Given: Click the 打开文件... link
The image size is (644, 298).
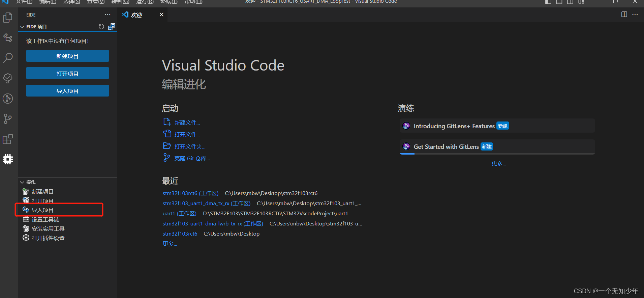Looking at the screenshot, I should pos(187,134).
